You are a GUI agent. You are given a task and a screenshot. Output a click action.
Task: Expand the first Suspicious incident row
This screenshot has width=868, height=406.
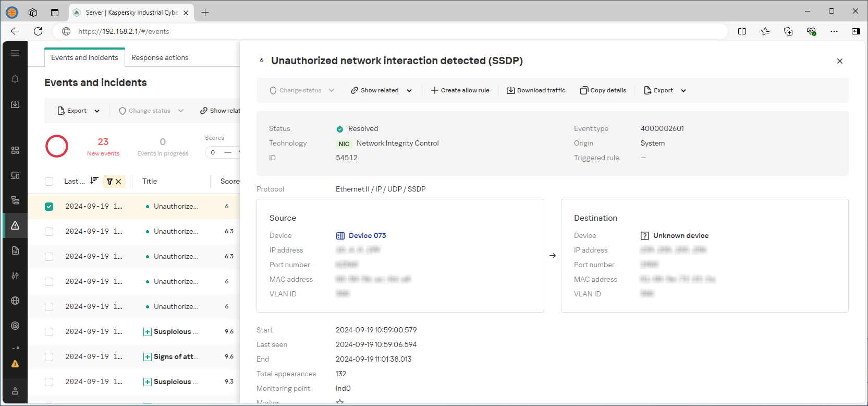point(148,332)
